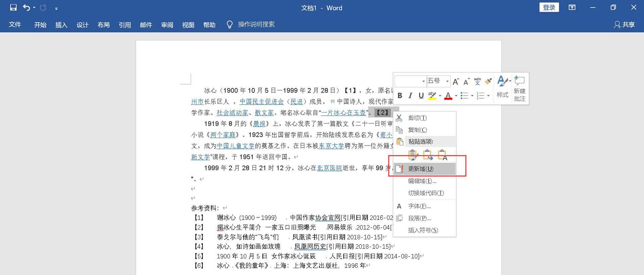Paste with merge formatting icon

[x=428, y=155]
